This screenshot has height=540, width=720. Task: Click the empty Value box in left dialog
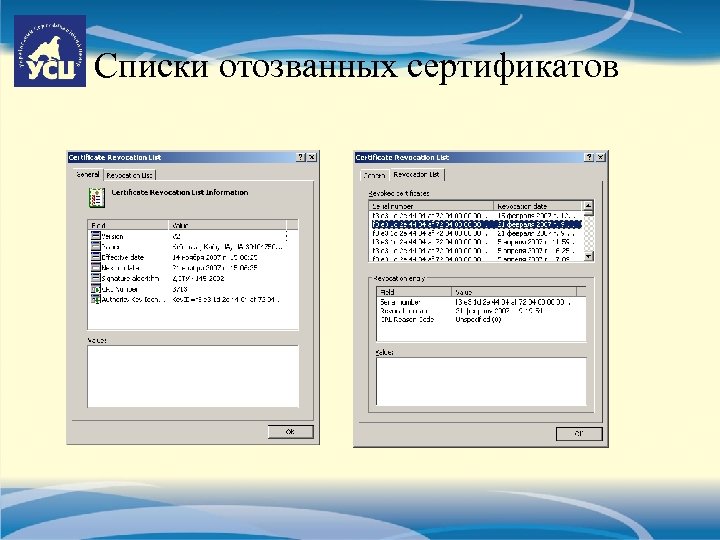193,376
